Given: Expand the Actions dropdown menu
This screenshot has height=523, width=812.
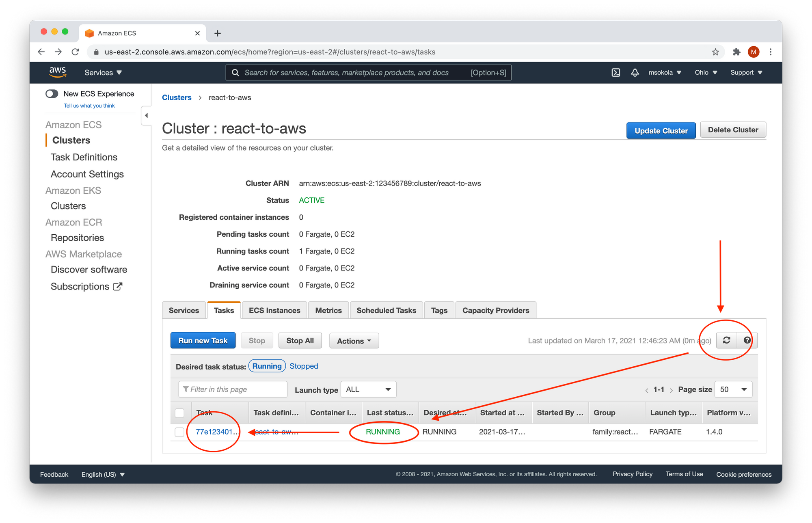Looking at the screenshot, I should tap(353, 340).
